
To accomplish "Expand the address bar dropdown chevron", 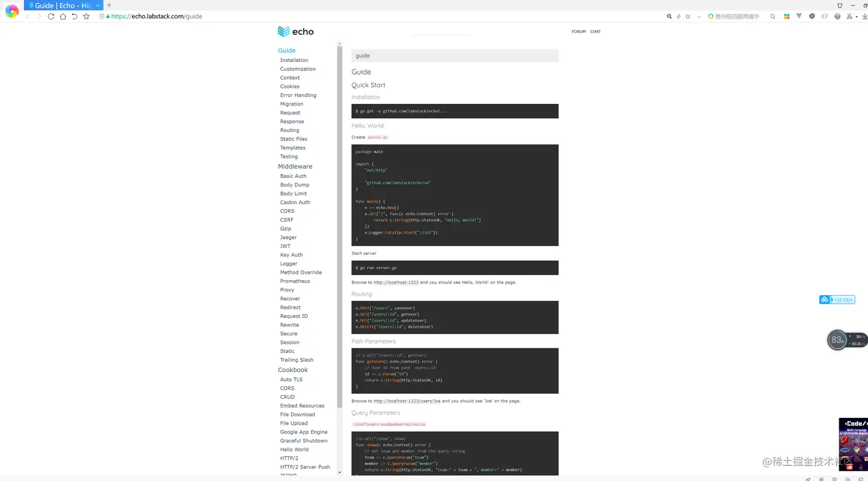I will (699, 17).
